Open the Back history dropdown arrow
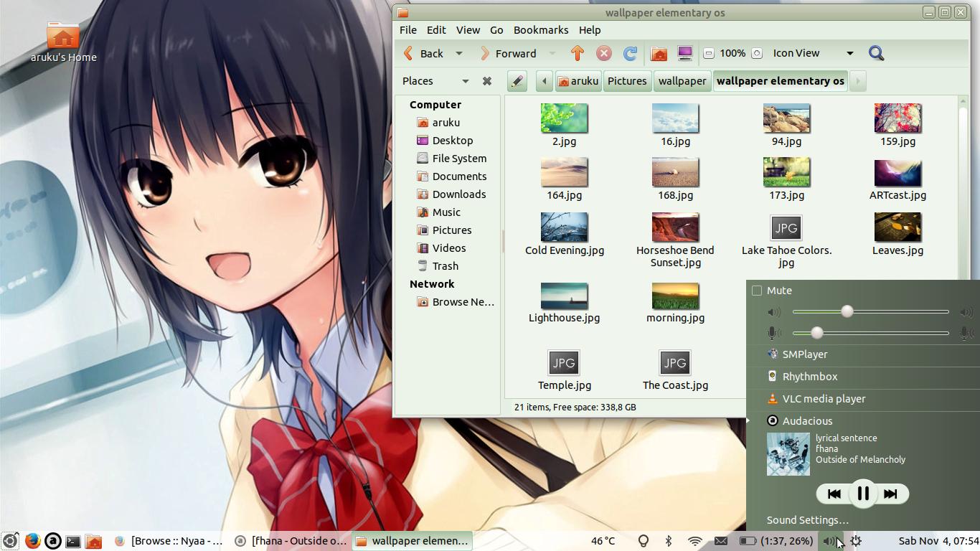 [x=459, y=53]
